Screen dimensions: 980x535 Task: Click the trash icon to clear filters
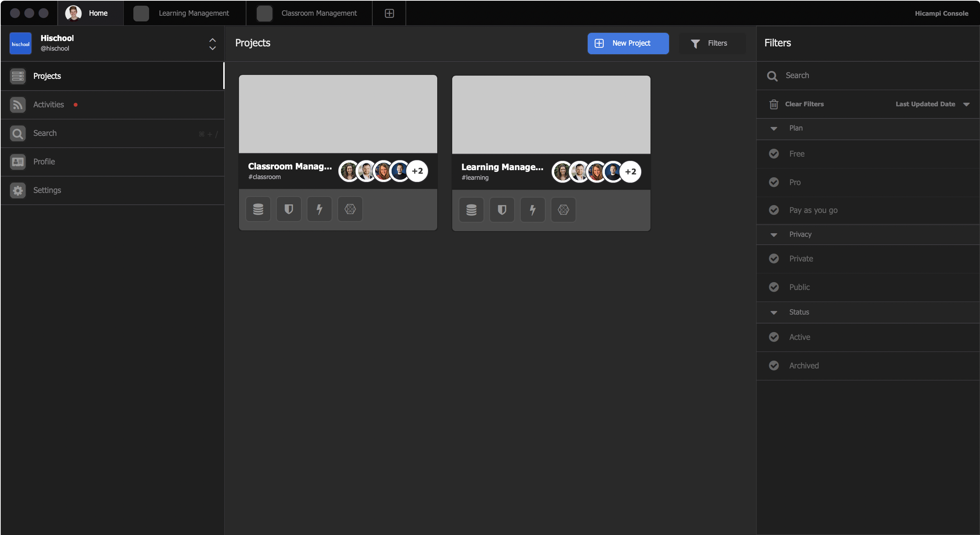point(774,104)
